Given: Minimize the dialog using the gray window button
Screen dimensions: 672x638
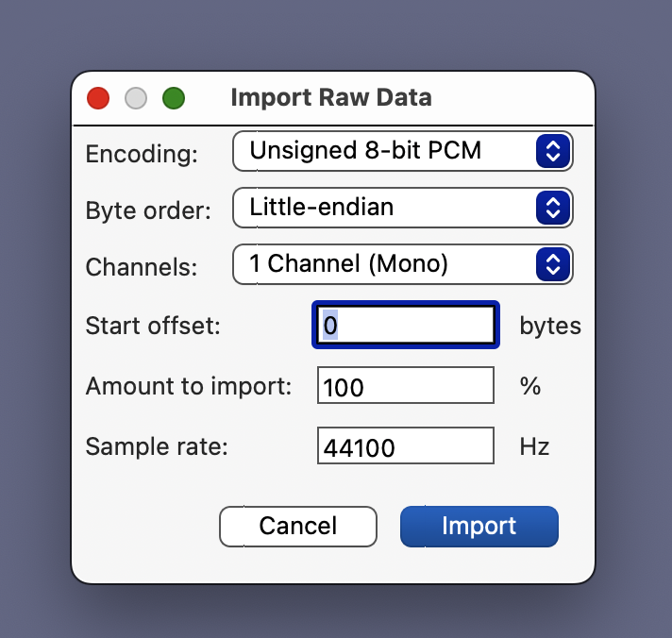Looking at the screenshot, I should point(136,98).
